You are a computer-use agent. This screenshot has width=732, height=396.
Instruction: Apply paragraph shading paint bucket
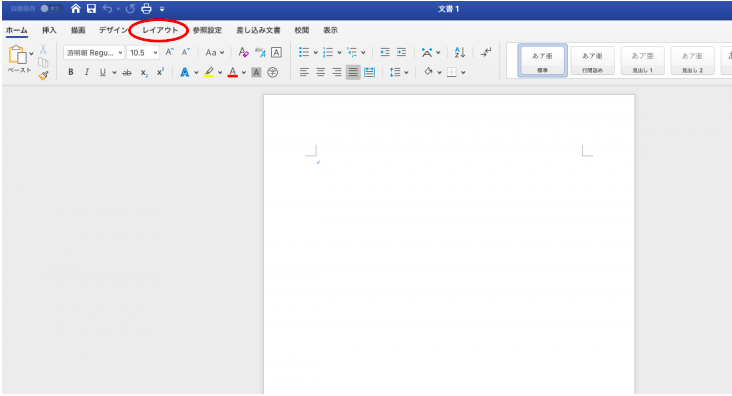(428, 72)
